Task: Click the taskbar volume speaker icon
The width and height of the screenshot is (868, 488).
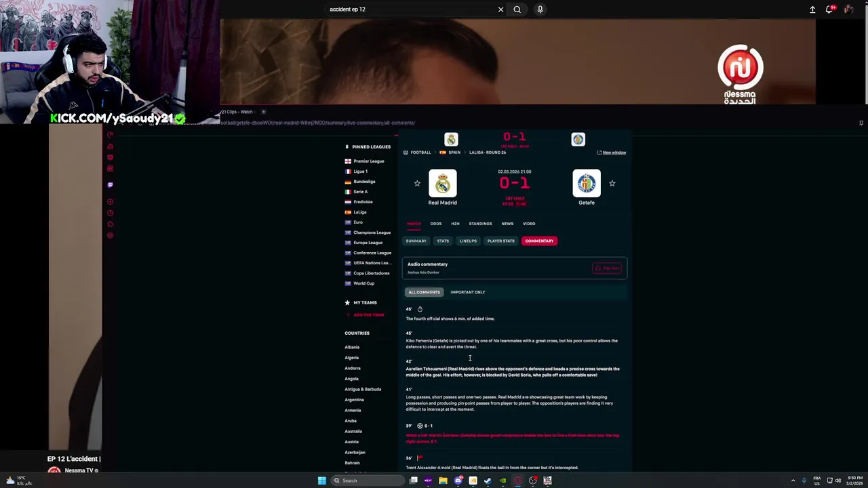Action: pyautogui.click(x=838, y=481)
